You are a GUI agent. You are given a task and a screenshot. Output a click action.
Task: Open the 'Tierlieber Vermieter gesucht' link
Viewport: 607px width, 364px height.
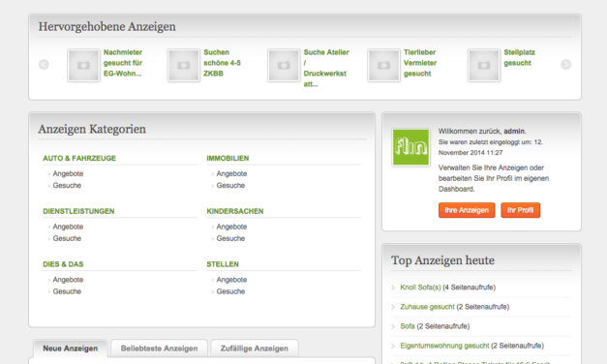point(420,63)
